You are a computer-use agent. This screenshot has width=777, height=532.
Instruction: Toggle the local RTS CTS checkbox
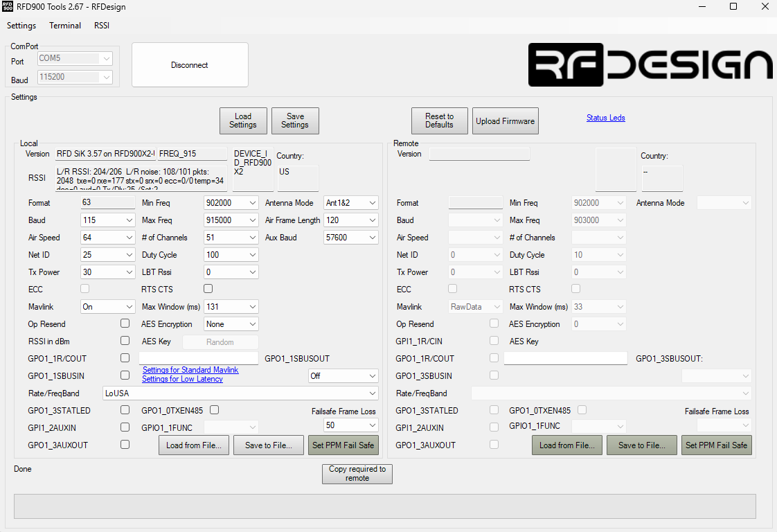coord(208,289)
